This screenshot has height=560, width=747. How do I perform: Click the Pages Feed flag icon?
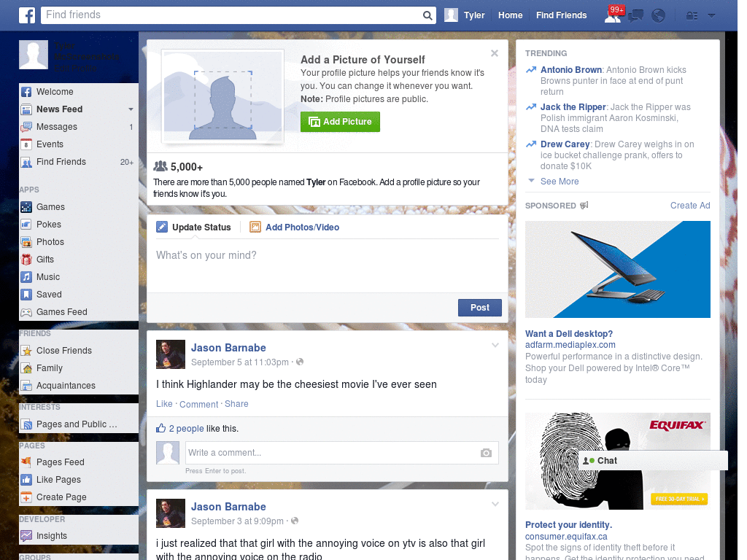coord(26,462)
